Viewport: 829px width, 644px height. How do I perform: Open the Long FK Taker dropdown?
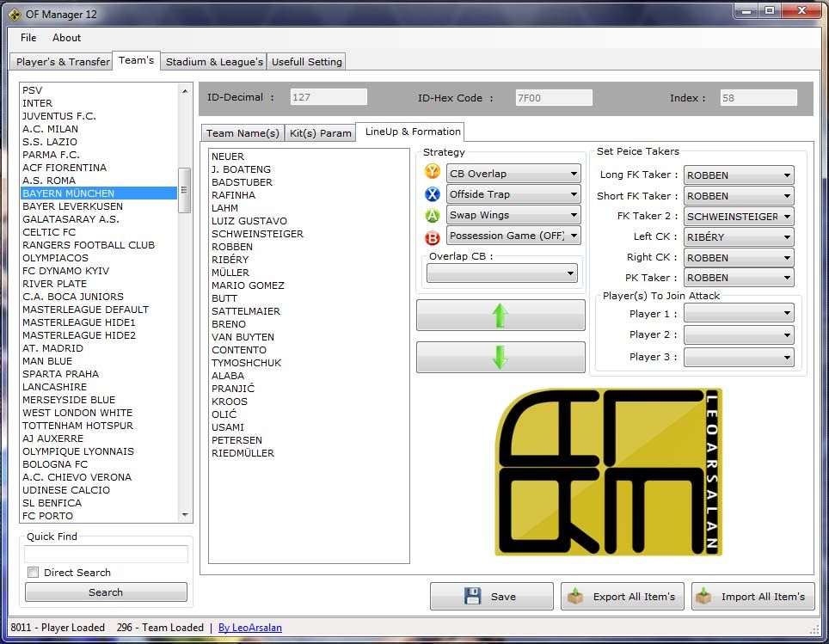point(738,175)
